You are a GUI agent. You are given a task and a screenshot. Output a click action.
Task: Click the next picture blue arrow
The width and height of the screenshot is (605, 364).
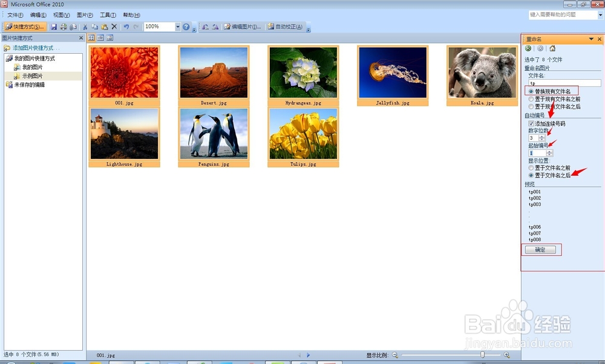pyautogui.click(x=308, y=355)
